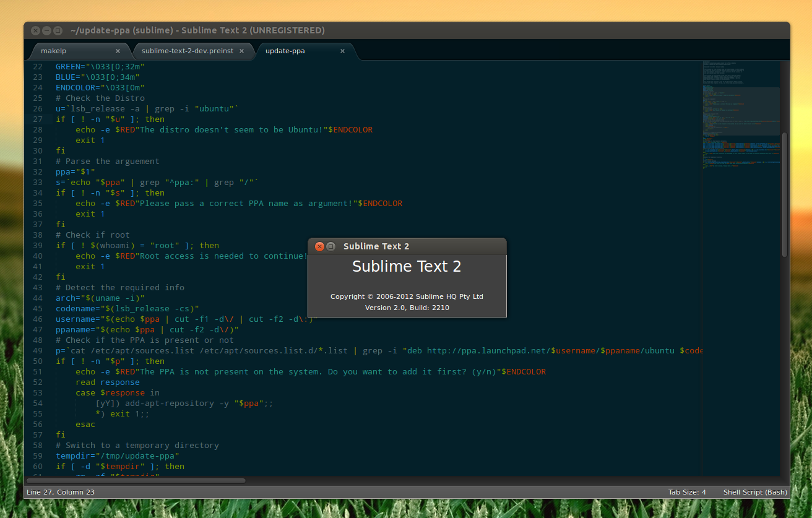Close the sublime-text-2-dev.preinst tab
Screen dimensions: 812x518
[x=241, y=52]
